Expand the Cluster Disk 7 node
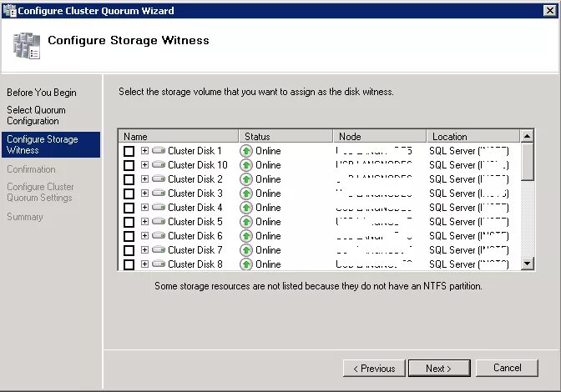The image size is (561, 392). [144, 249]
